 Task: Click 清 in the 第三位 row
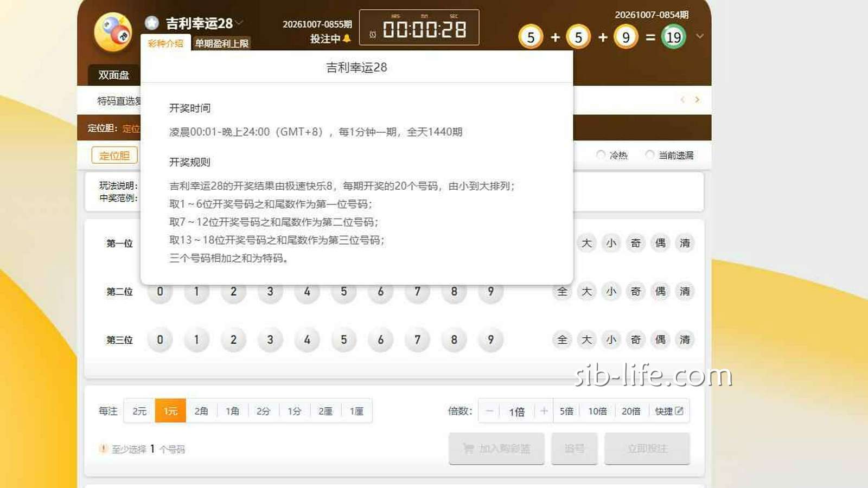click(685, 340)
